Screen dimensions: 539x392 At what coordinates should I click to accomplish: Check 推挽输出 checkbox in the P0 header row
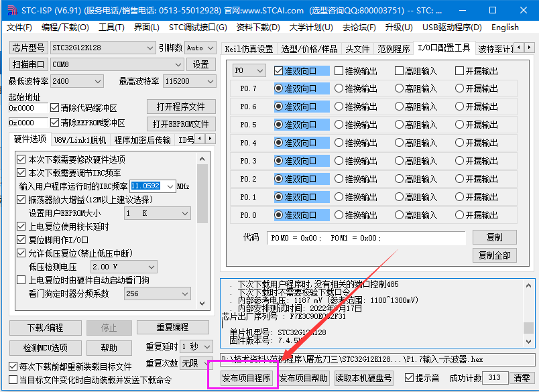pyautogui.click(x=339, y=71)
